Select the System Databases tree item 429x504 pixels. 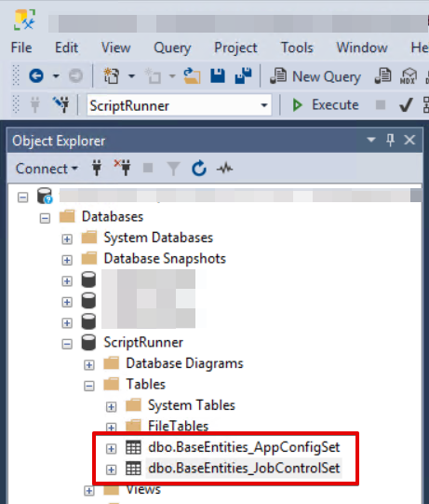coord(158,238)
